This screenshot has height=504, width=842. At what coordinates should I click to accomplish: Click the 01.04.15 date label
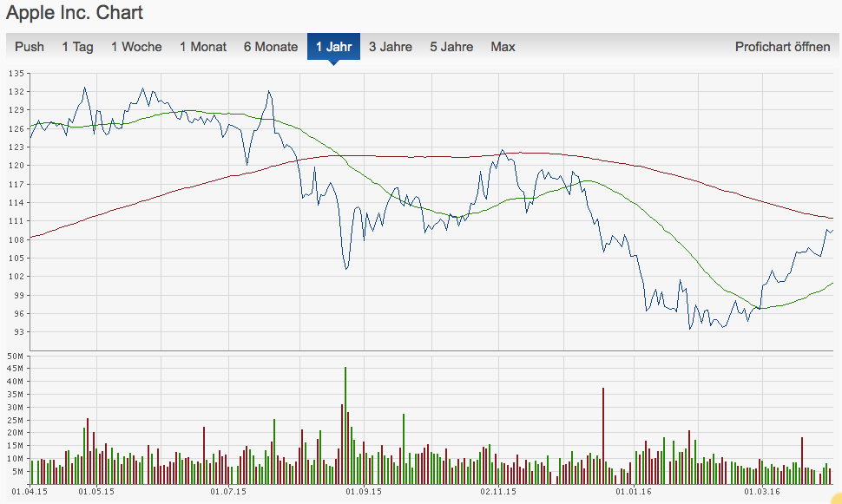click(x=30, y=491)
